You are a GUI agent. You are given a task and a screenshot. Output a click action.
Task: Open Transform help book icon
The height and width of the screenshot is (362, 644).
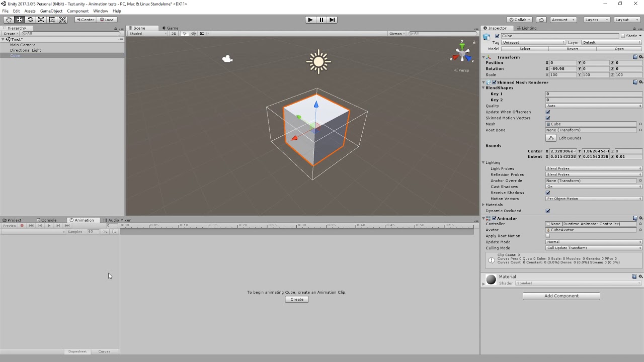635,57
